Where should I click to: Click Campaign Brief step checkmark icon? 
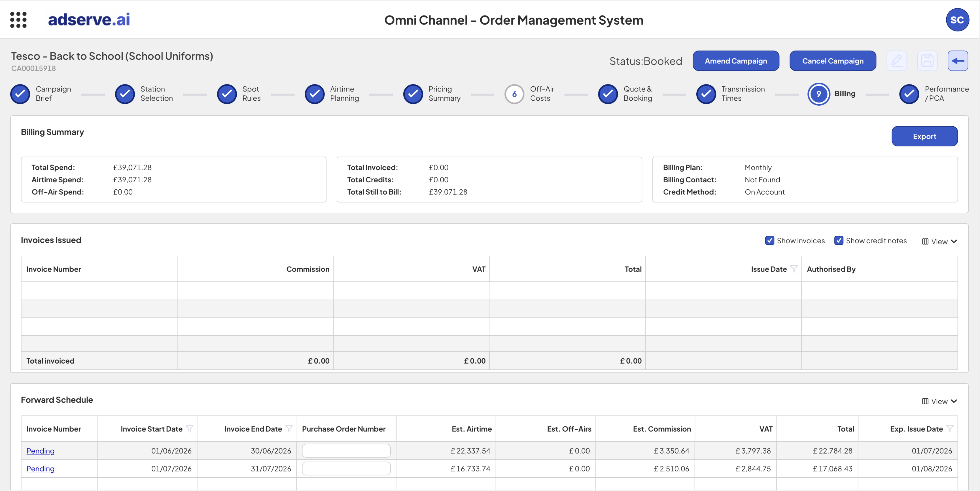[x=20, y=94]
